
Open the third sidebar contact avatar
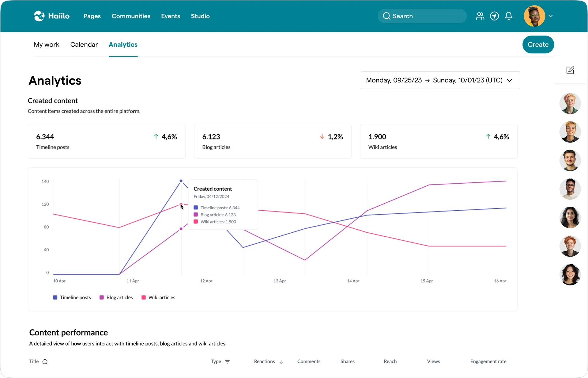[x=570, y=160]
